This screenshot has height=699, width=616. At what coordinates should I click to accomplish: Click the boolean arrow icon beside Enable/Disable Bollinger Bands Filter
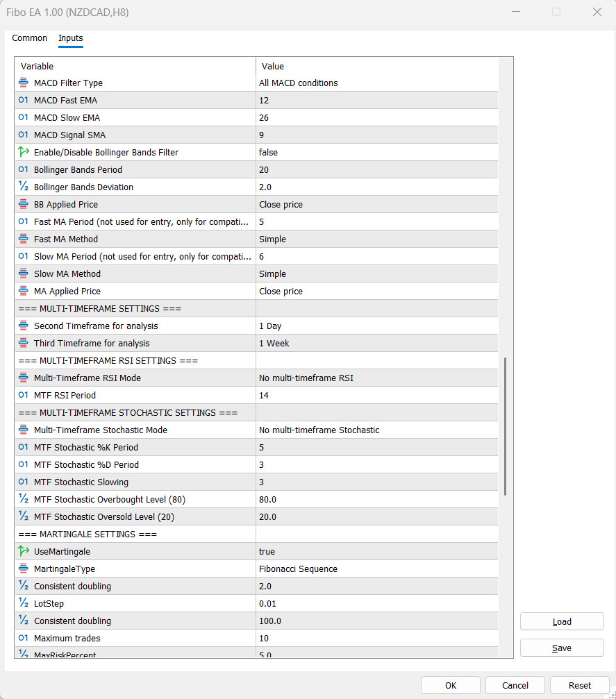click(23, 152)
